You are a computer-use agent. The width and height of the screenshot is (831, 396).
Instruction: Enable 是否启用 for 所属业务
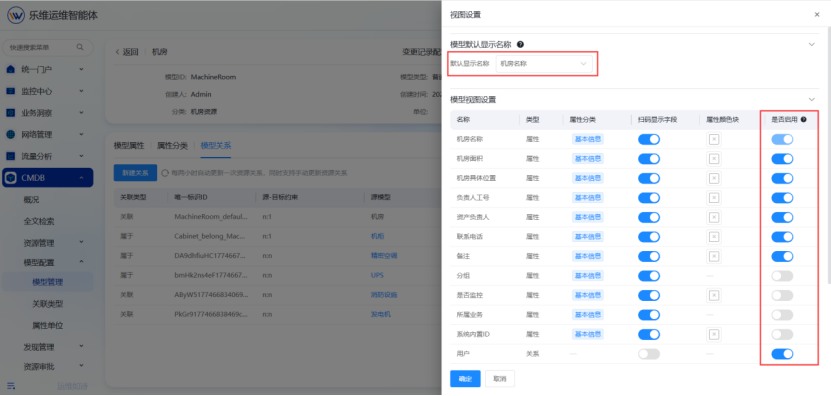(782, 315)
